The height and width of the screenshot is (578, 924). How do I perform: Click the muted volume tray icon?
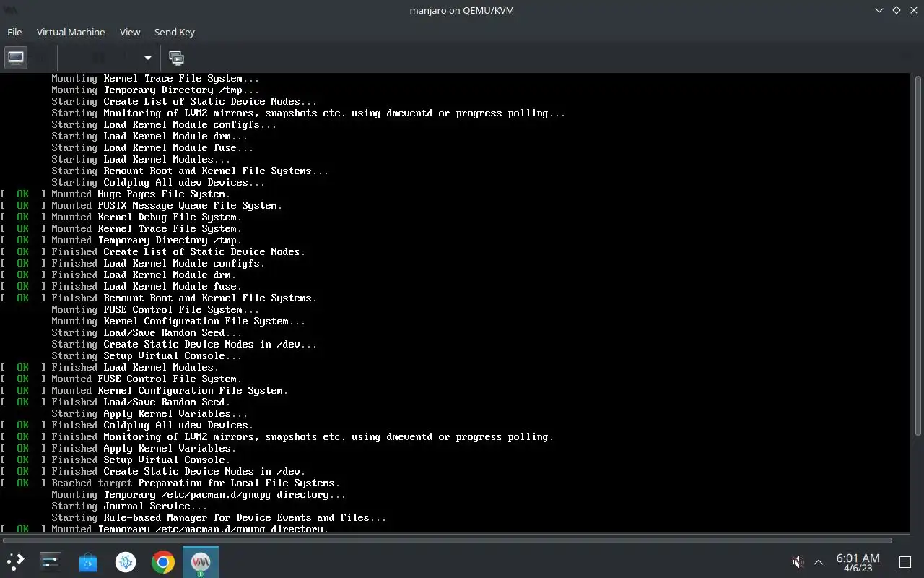pos(798,561)
